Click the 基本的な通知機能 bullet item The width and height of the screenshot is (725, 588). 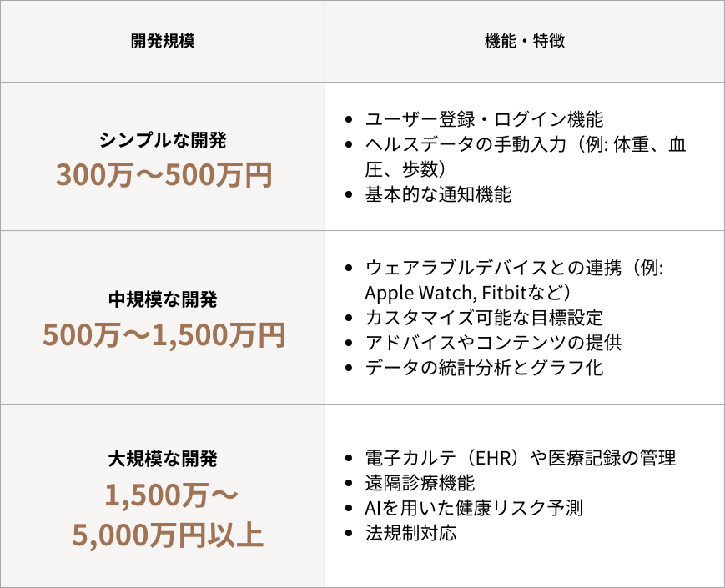(438, 195)
